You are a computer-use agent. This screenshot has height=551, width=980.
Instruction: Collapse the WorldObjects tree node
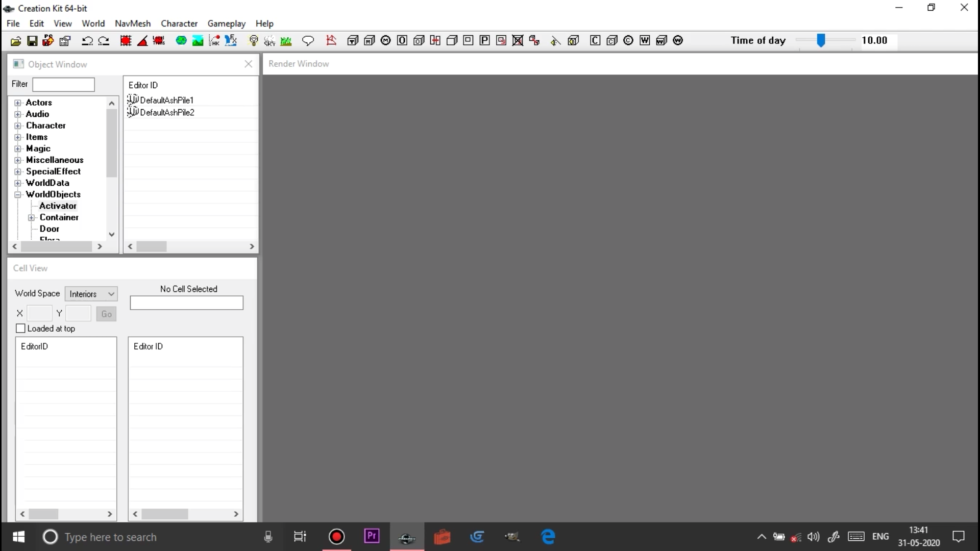tap(18, 194)
